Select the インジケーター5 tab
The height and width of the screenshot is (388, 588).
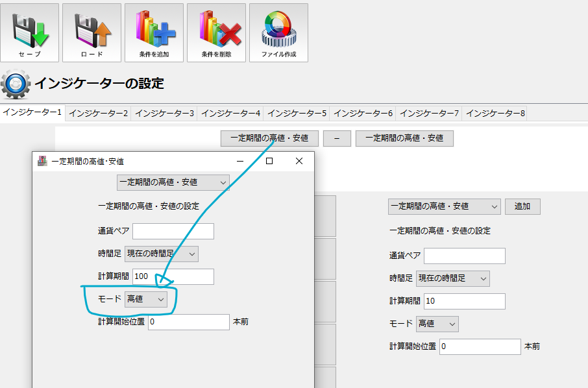[297, 113]
